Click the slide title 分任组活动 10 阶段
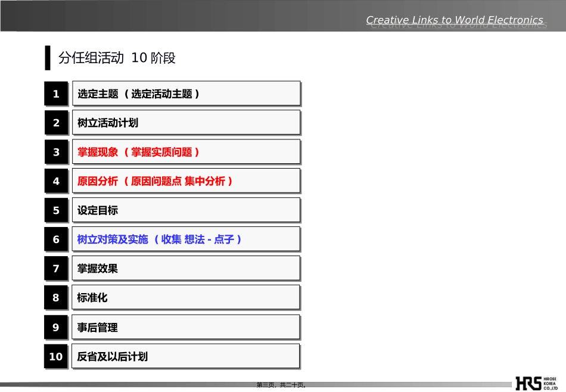 [x=117, y=58]
